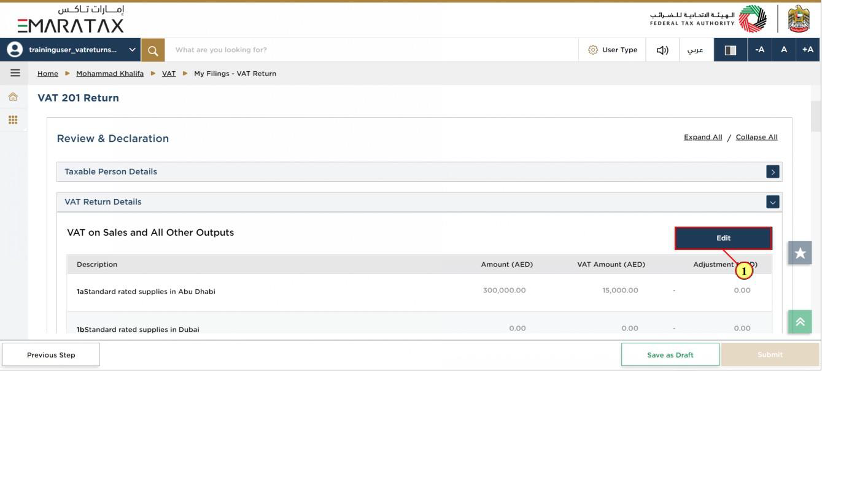The width and height of the screenshot is (868, 492).
Task: Open the apps grid icon in sidebar
Action: [13, 120]
